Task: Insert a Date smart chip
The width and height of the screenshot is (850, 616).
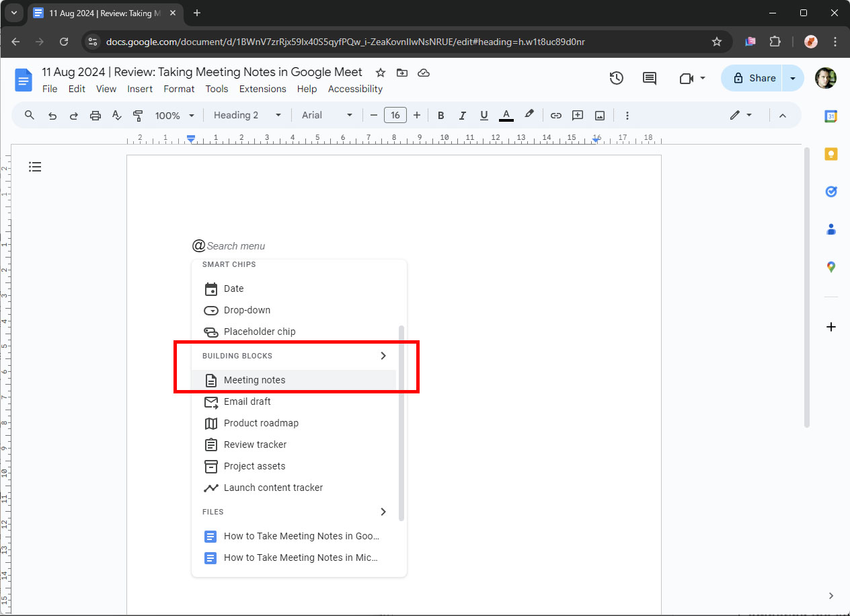Action: pyautogui.click(x=294, y=288)
